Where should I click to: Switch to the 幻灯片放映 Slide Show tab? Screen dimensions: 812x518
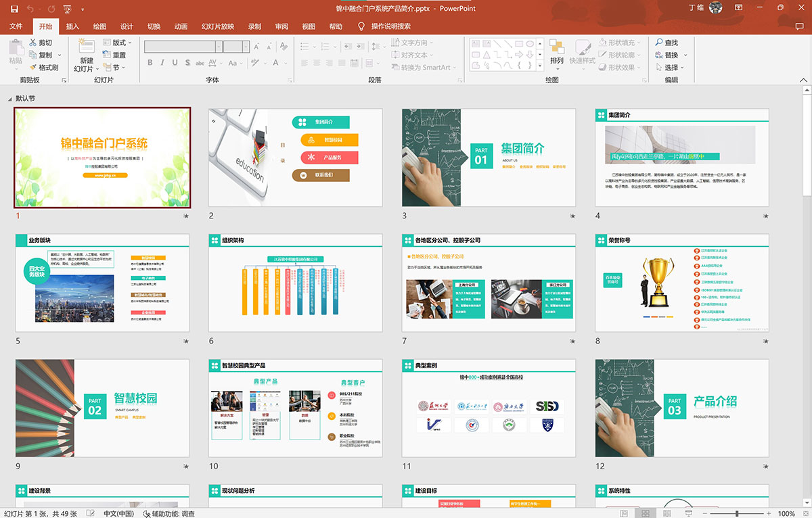[x=218, y=26]
